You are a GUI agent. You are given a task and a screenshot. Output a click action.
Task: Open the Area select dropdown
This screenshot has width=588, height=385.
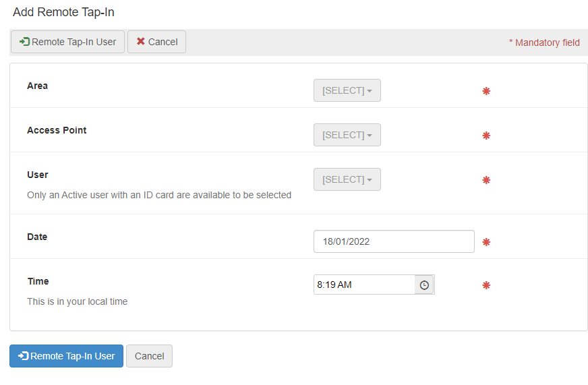click(347, 90)
